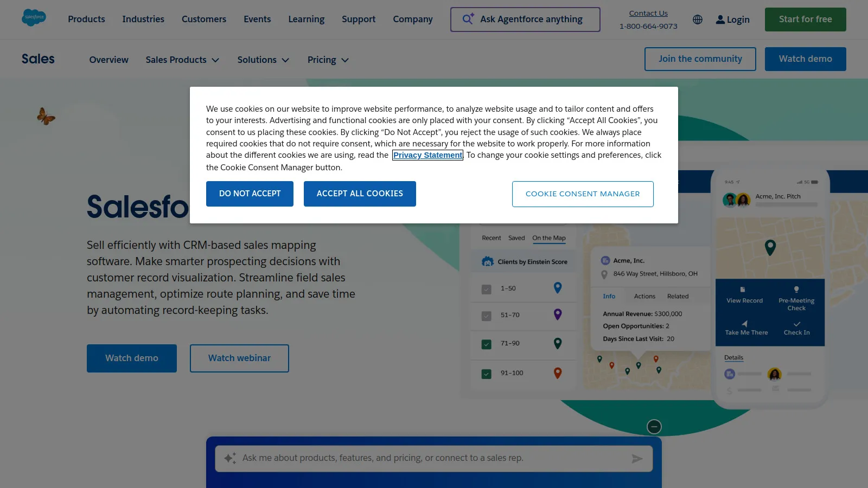Open the globe language selector
Image resolution: width=868 pixels, height=488 pixels.
point(698,20)
